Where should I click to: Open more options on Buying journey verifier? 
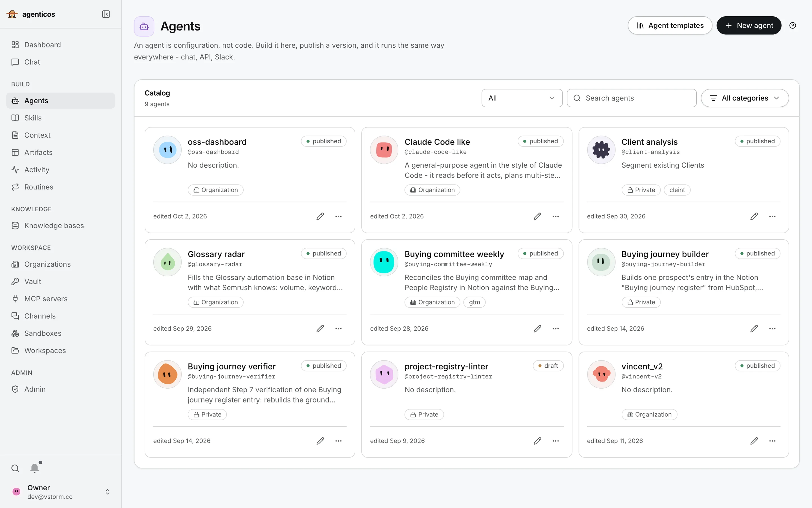point(338,441)
